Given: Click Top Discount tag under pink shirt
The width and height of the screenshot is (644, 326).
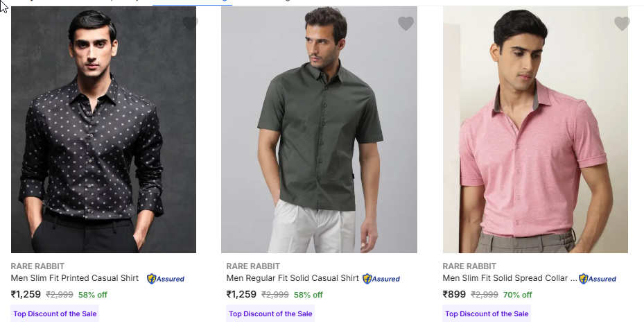Looking at the screenshot, I should 487,314.
